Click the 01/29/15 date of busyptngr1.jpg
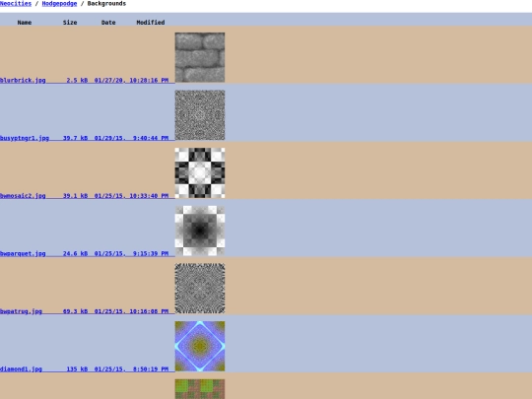The height and width of the screenshot is (399, 532). click(109, 138)
